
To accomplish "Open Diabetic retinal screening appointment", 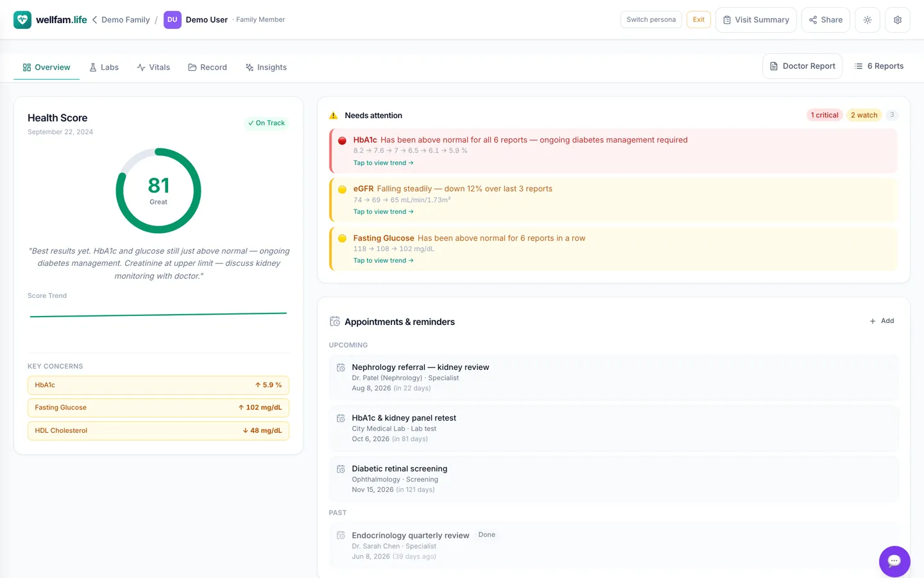I will tap(614, 479).
